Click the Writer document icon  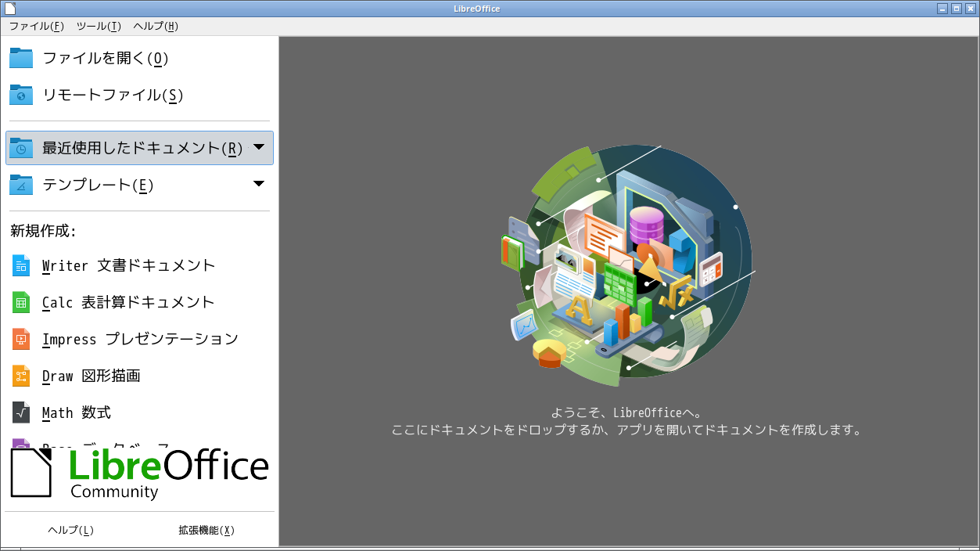pyautogui.click(x=21, y=265)
